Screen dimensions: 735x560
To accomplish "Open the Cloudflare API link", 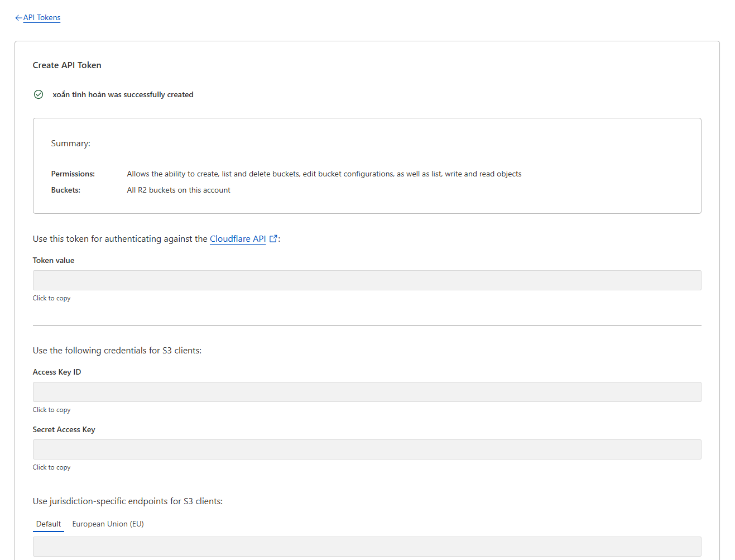I will [238, 239].
